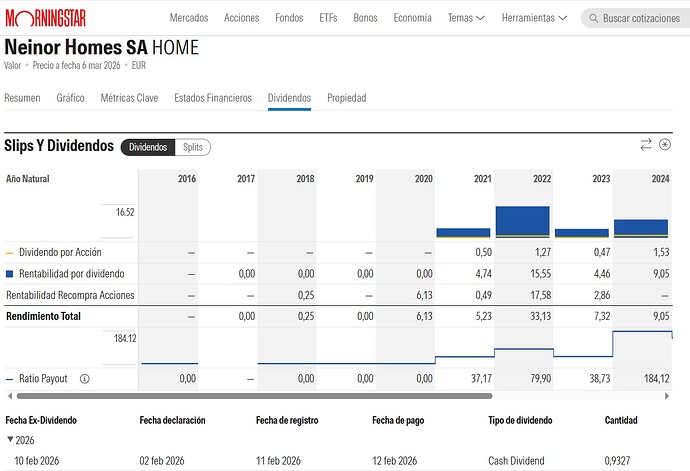Switch to the Propiedad tab
Viewport: 690px width, 471px height.
[x=347, y=98]
